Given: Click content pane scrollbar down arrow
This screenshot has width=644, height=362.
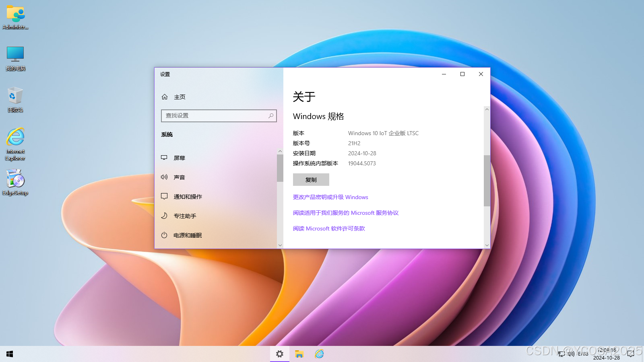Looking at the screenshot, I should [487, 245].
